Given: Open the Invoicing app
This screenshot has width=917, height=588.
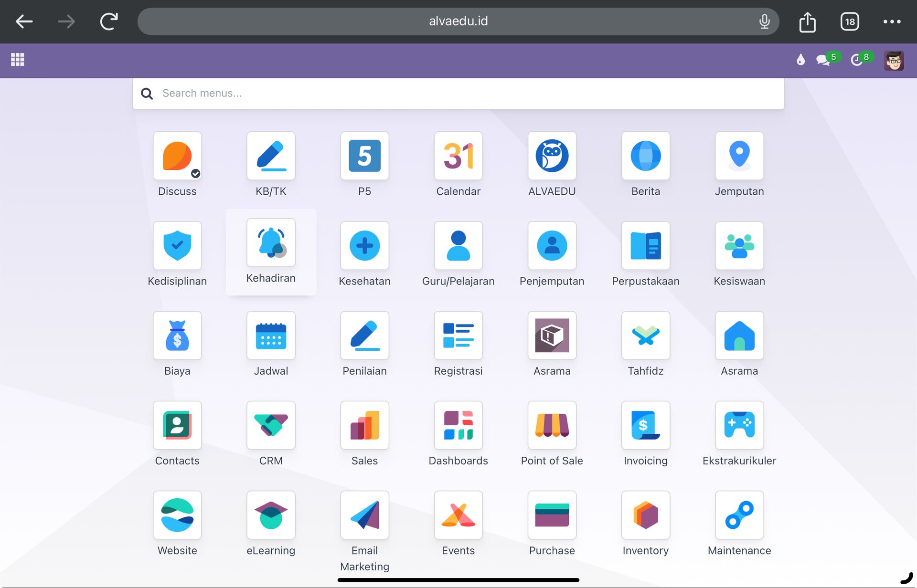Looking at the screenshot, I should point(646,425).
